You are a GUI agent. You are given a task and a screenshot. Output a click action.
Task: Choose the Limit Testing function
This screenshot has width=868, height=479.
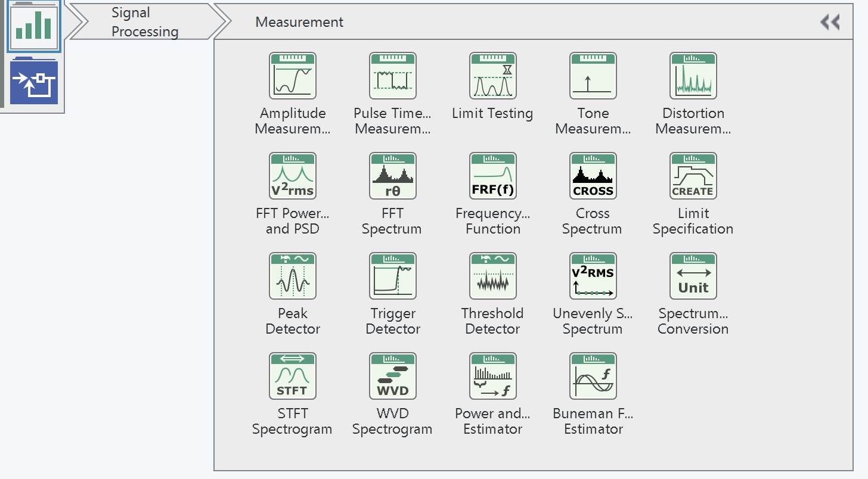(x=492, y=76)
